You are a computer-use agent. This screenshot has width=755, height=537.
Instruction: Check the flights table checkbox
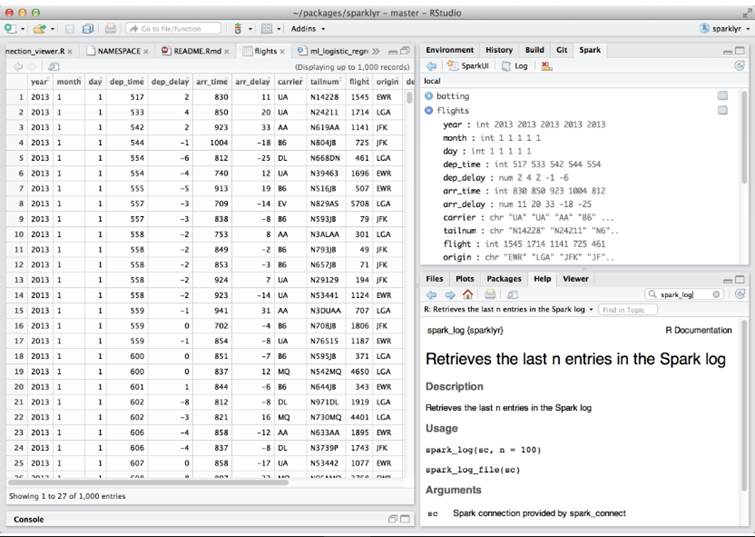pyautogui.click(x=722, y=110)
